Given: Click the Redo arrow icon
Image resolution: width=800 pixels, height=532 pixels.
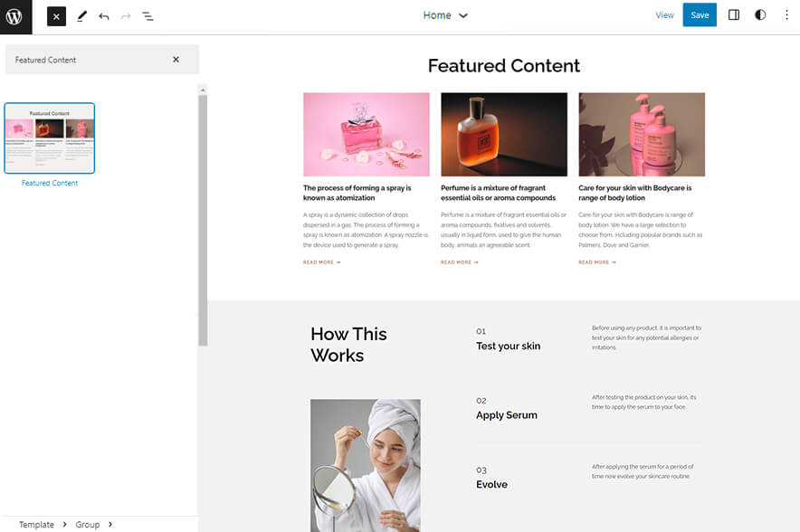Looking at the screenshot, I should [124, 15].
